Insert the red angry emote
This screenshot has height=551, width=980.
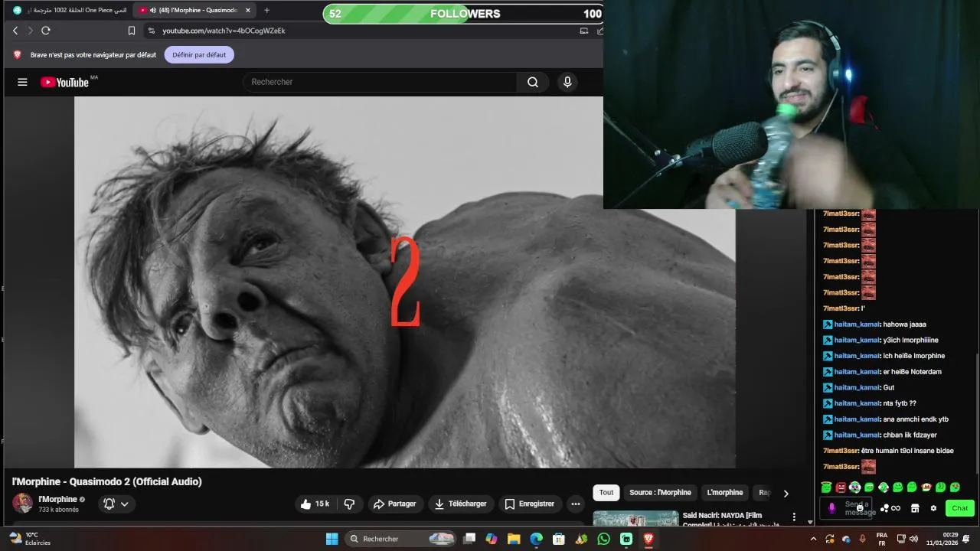pyautogui.click(x=841, y=487)
